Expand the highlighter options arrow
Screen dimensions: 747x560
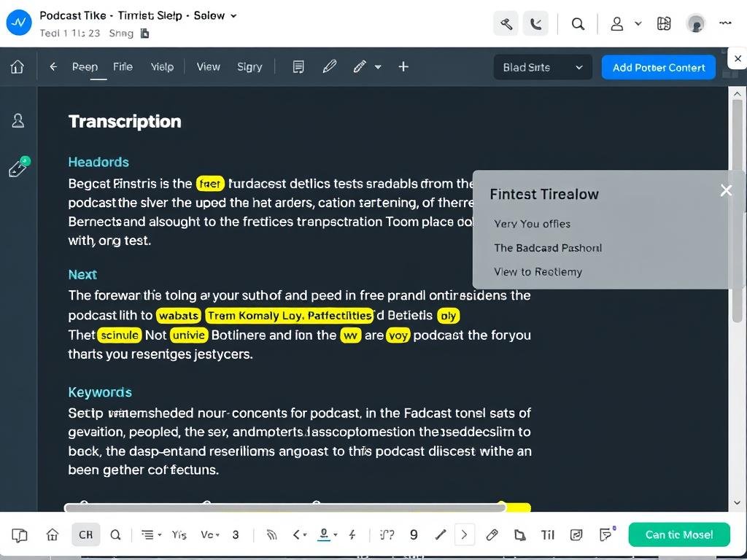[378, 67]
